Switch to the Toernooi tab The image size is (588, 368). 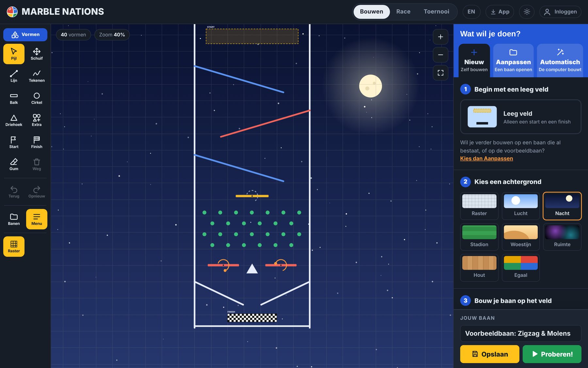[x=436, y=11]
